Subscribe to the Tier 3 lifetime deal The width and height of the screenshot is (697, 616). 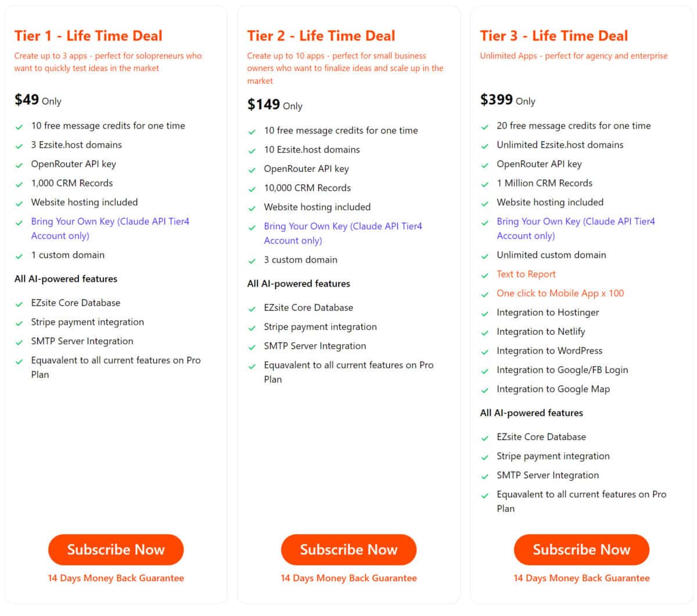(x=581, y=550)
